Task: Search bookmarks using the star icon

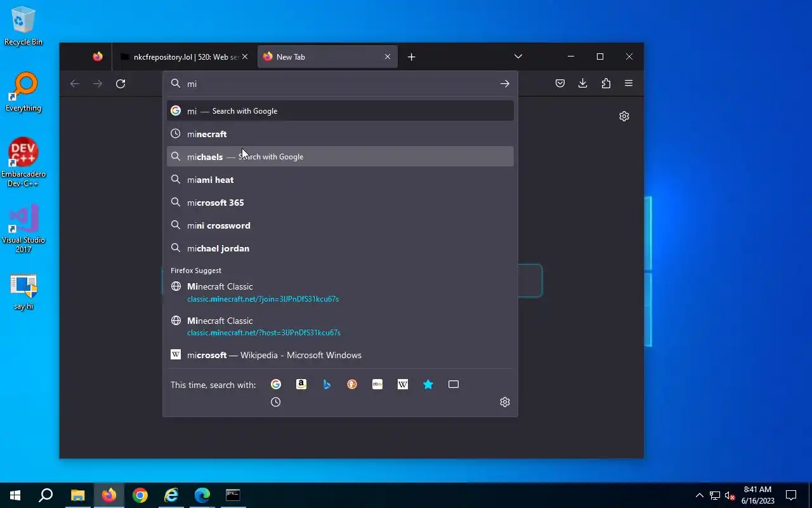Action: click(x=428, y=384)
